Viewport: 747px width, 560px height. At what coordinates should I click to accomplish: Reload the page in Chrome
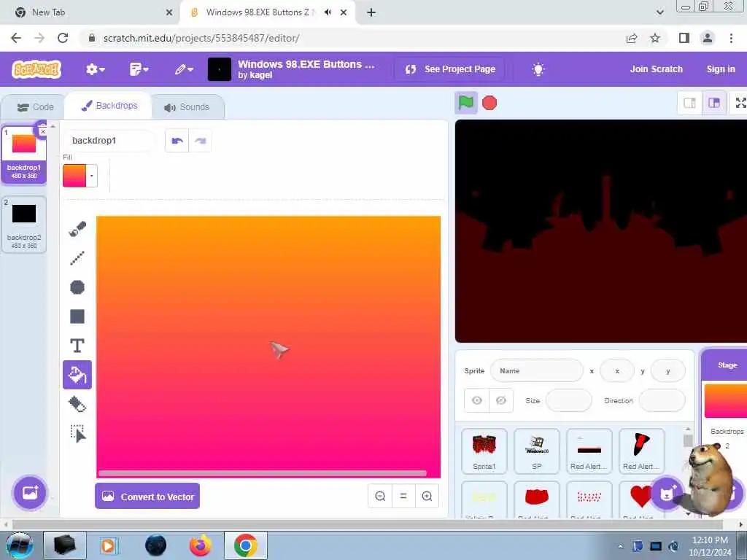[x=63, y=38]
